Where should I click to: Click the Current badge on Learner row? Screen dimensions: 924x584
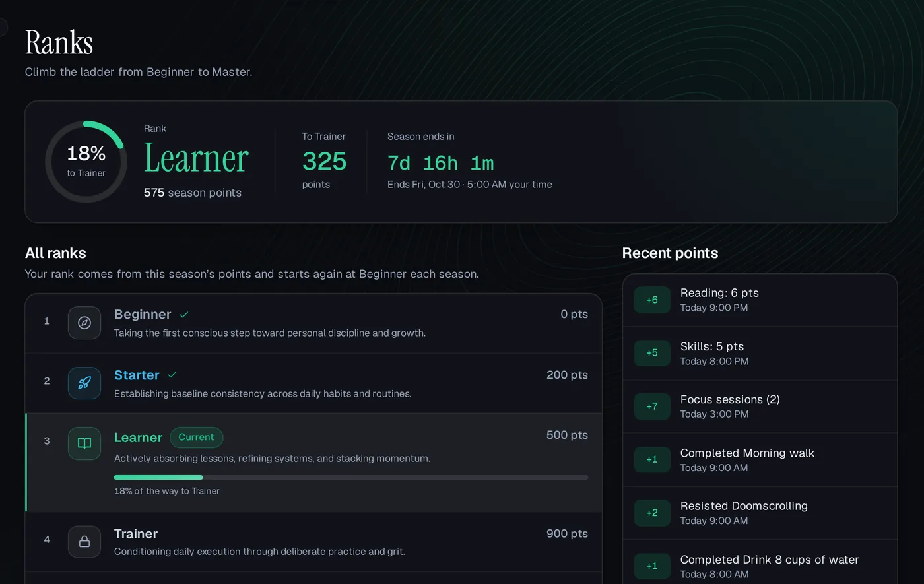point(197,438)
